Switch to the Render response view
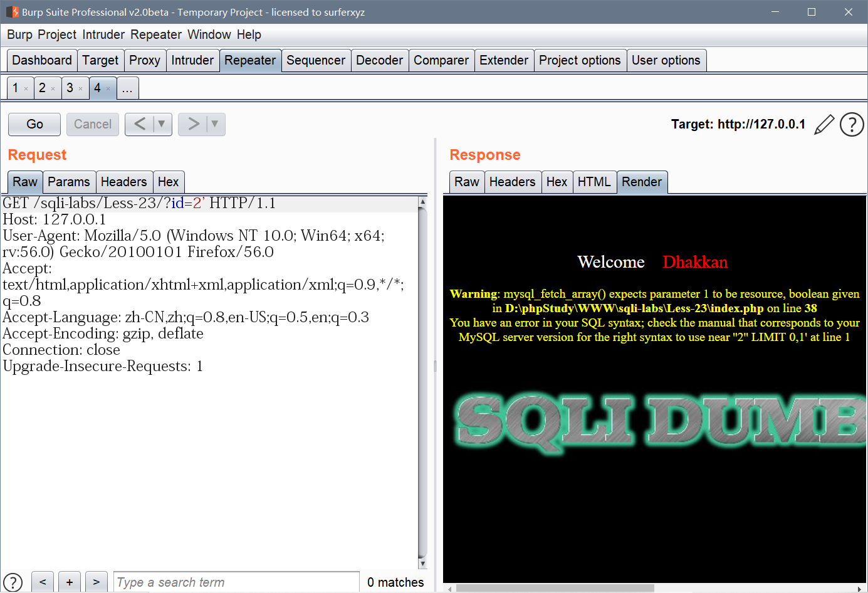Image resolution: width=868 pixels, height=593 pixels. [642, 182]
